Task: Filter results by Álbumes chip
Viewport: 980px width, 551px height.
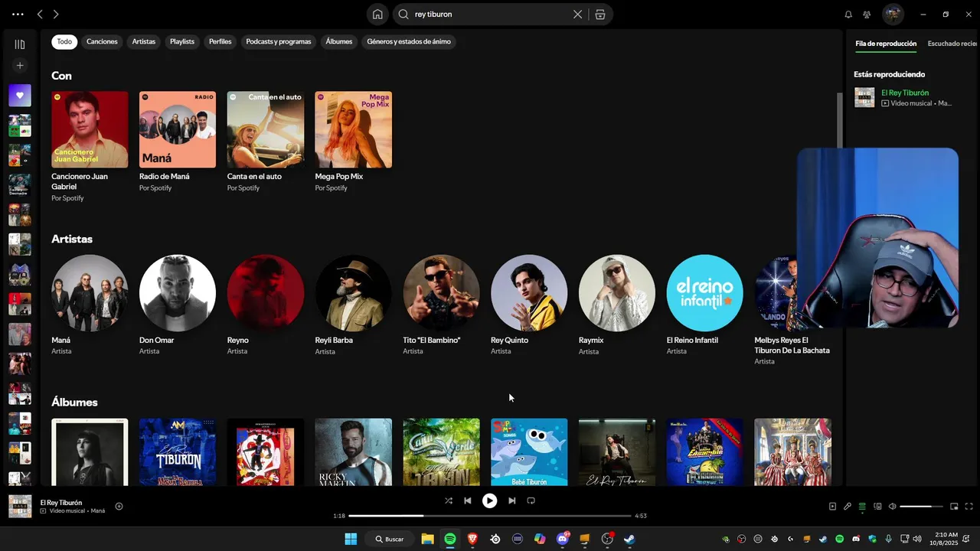Action: 339,41
